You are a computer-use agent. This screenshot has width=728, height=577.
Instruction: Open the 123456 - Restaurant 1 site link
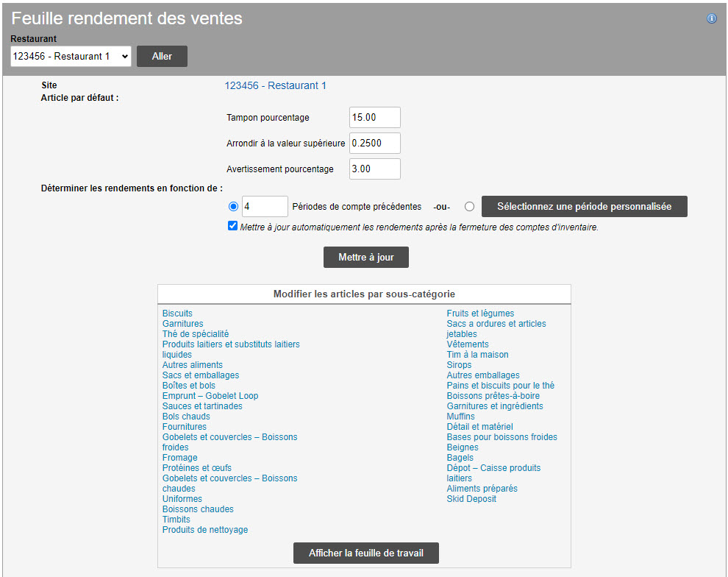click(x=276, y=86)
